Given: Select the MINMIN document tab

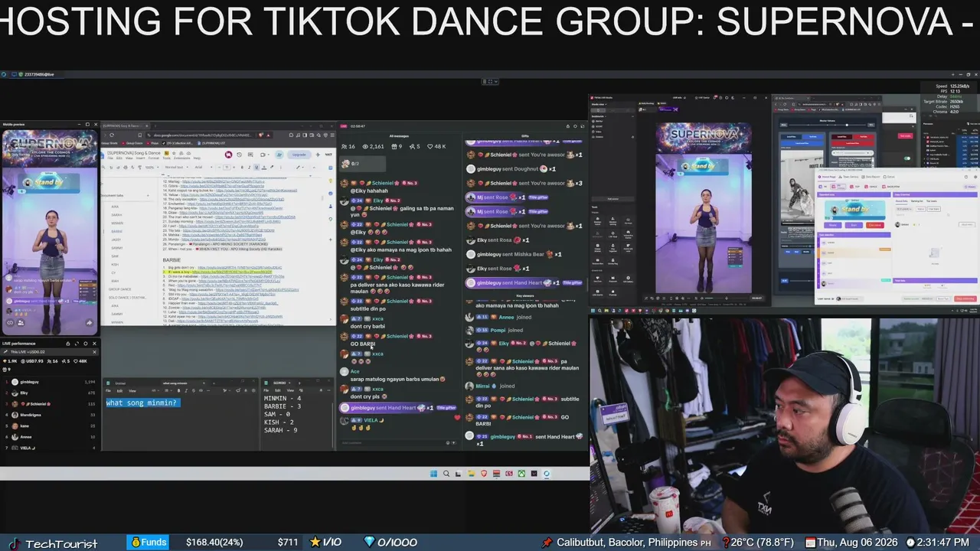Looking at the screenshot, I should (116, 223).
